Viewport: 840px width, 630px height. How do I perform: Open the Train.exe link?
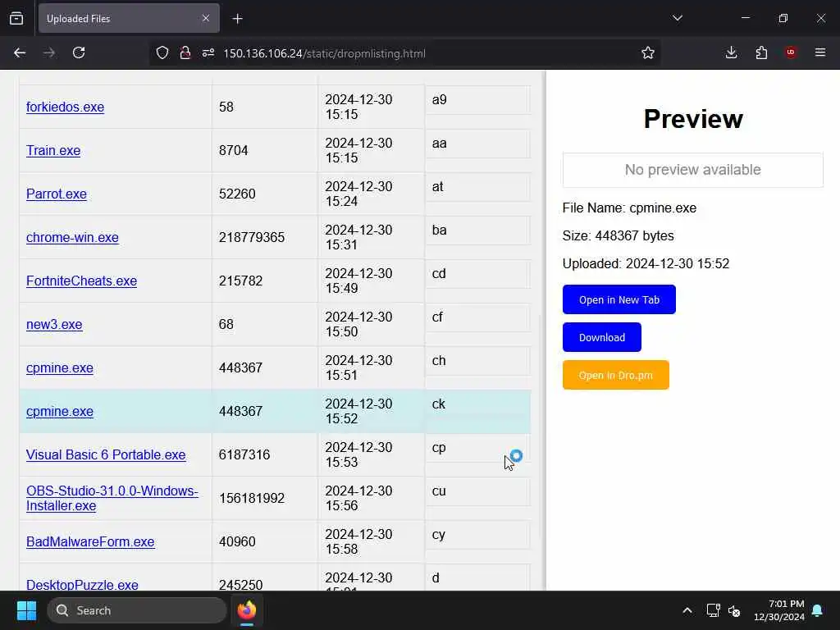53,150
